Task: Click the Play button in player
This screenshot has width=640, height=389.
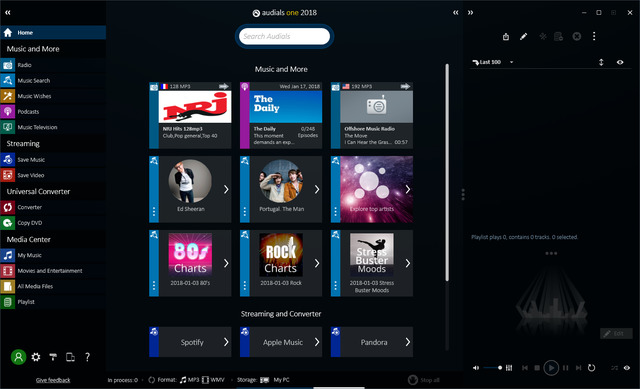Action: click(551, 368)
